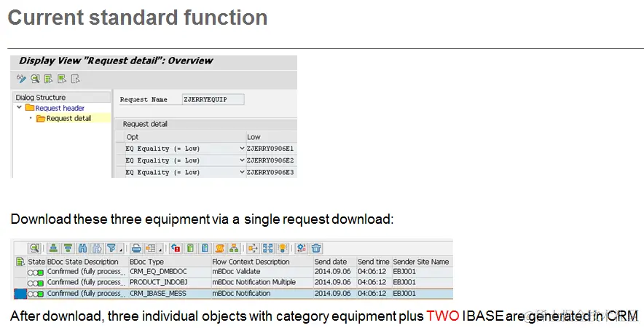Click the Low value ZJERRY0906E1
This screenshot has width=644, height=328.
click(x=270, y=149)
